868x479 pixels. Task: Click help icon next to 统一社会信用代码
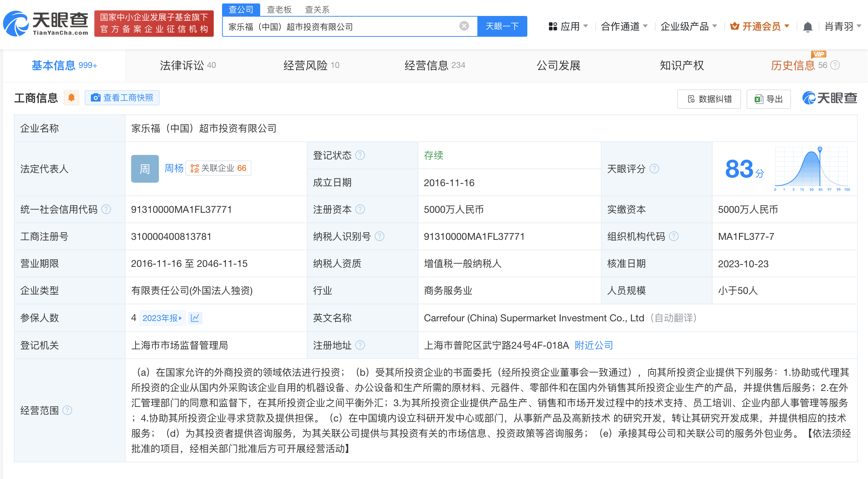pyautogui.click(x=106, y=209)
